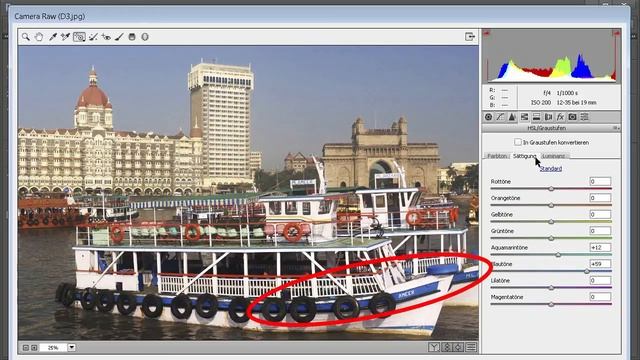
Task: Choose the Color Sampler tool
Action: coord(65,37)
